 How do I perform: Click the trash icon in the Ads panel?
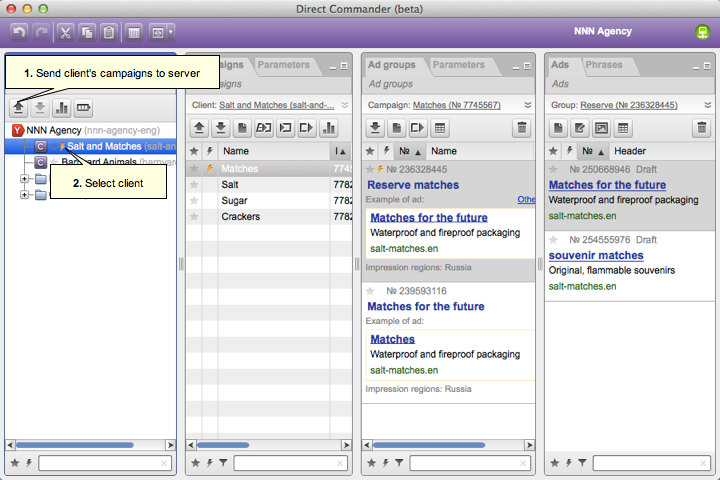[x=702, y=128]
